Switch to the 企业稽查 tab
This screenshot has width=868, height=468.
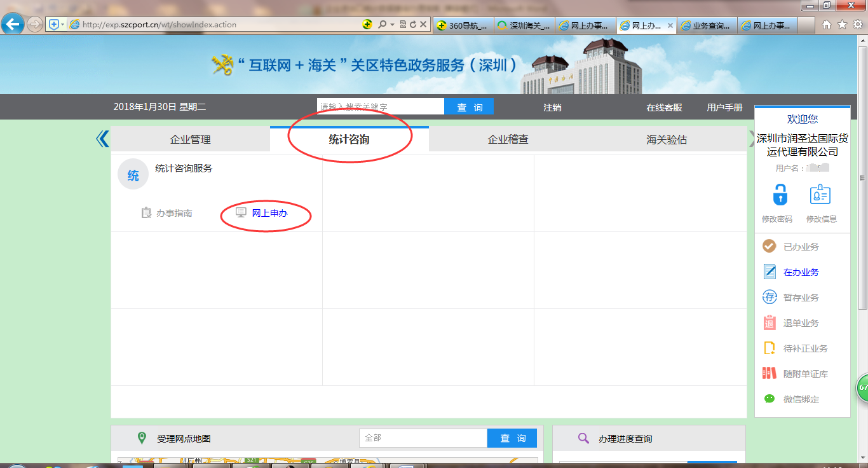coord(510,139)
